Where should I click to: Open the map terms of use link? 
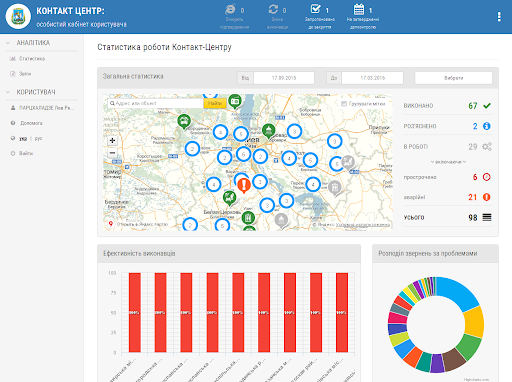(x=363, y=225)
